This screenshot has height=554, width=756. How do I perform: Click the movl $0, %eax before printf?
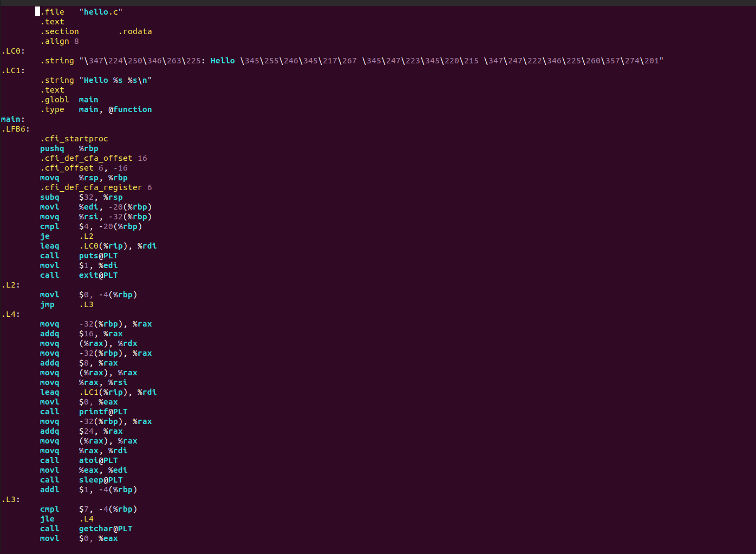tap(79, 402)
